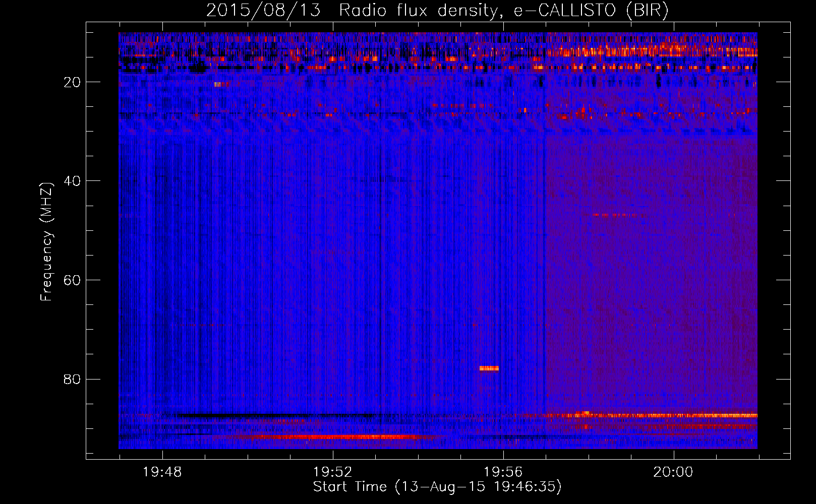Image resolution: width=816 pixels, height=504 pixels.
Task: Click the 'Start Time (13-Aug-15 19:46:35)' axis label
Action: point(437,487)
